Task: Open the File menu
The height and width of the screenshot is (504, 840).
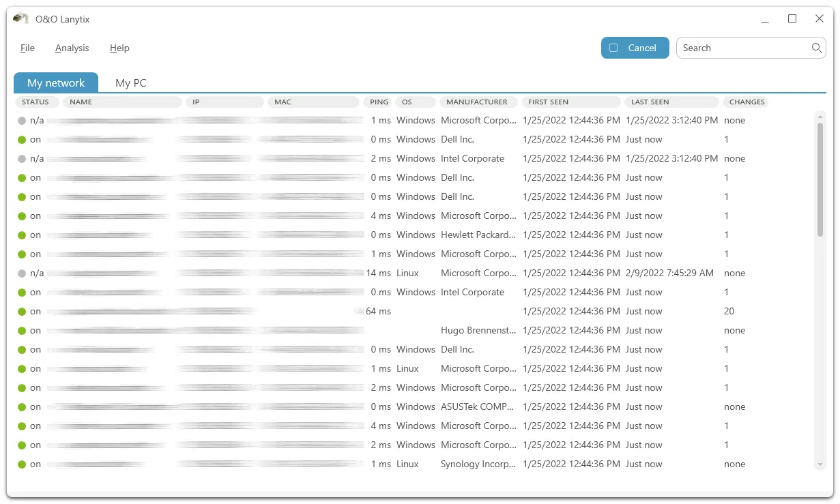Action: pos(27,48)
